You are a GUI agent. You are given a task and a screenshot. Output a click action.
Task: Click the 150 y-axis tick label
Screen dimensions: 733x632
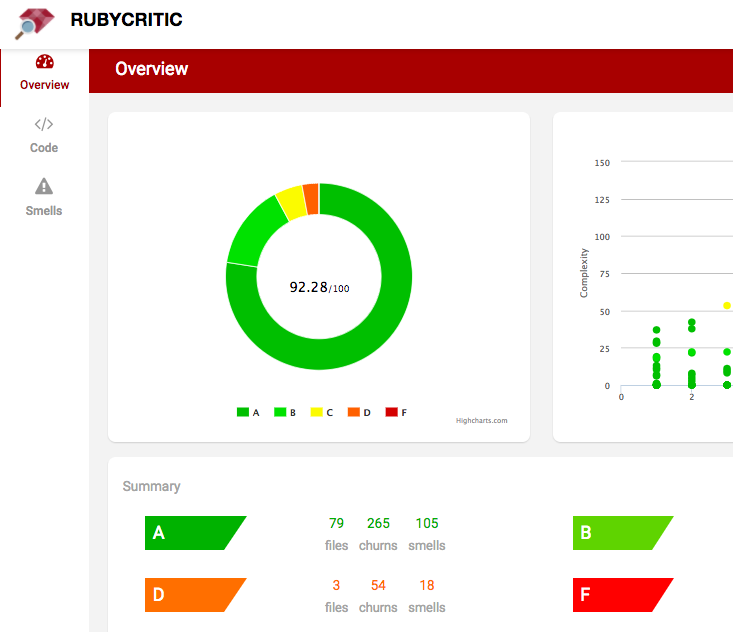pyautogui.click(x=602, y=163)
